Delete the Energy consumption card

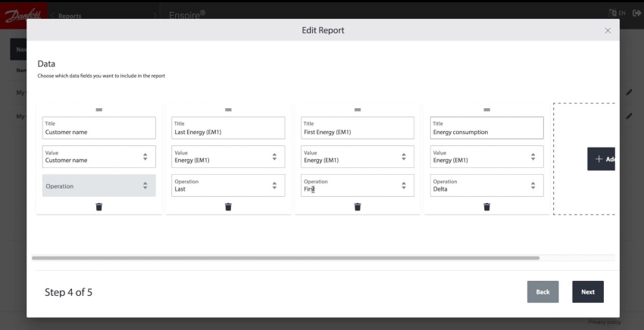coord(486,207)
